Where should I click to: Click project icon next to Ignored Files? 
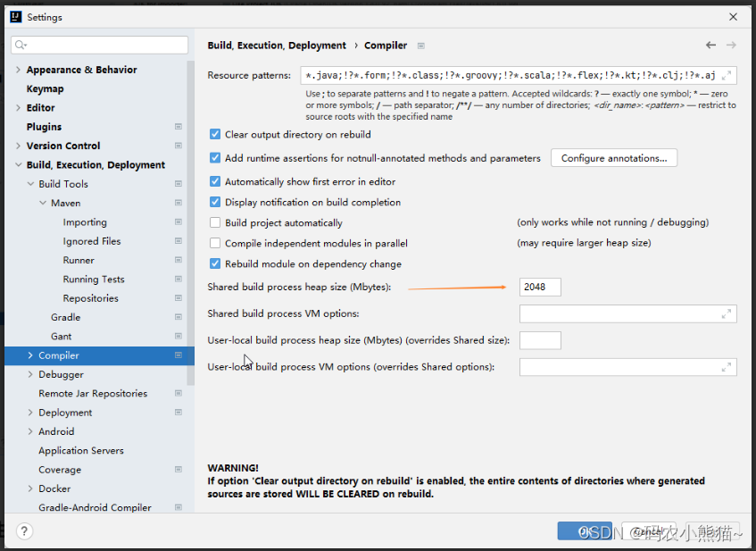coord(179,241)
